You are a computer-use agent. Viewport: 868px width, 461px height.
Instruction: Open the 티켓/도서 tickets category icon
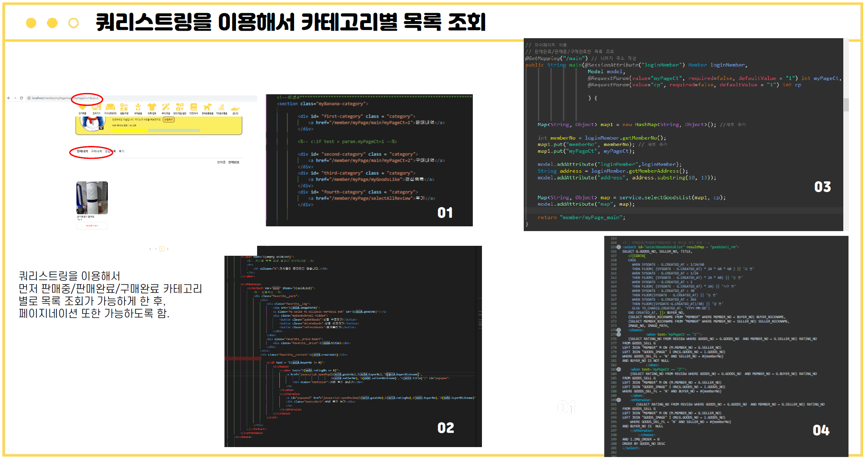click(x=194, y=107)
